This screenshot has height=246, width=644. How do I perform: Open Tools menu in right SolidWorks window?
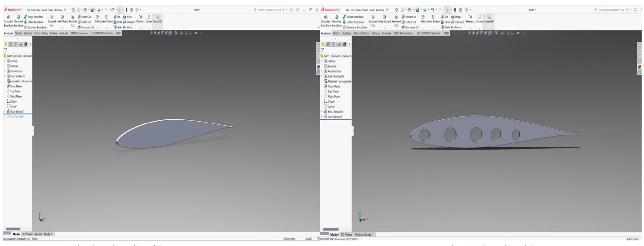372,10
